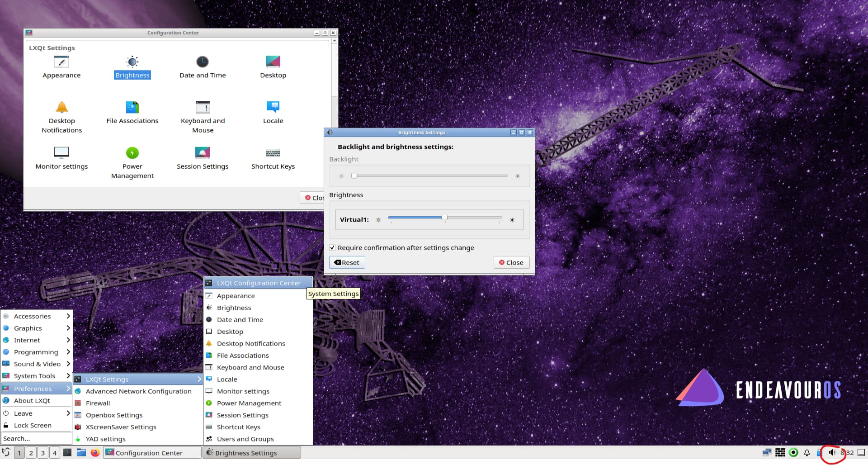Screen dimensions: 868x465
Task: Click bright sun icon beside Virtual1 slider
Action: pos(512,220)
